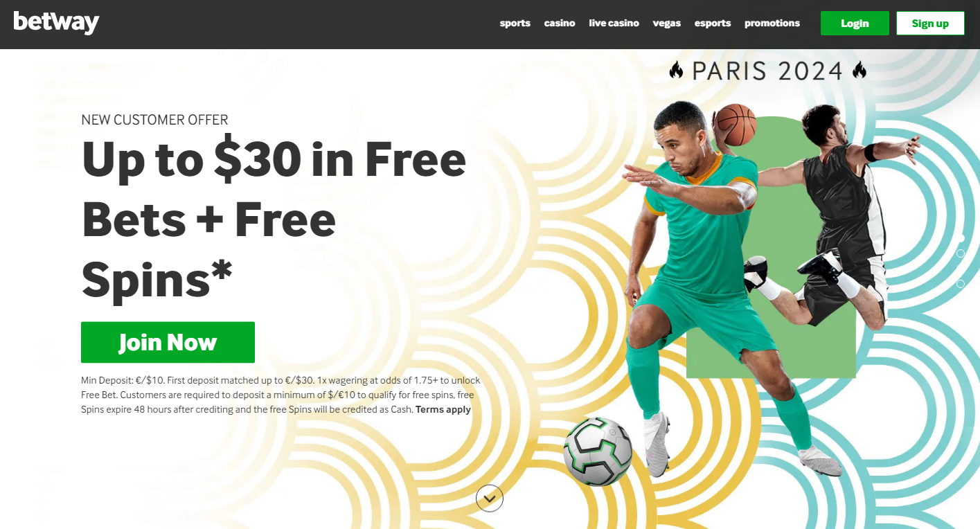Viewport: 980px width, 529px height.
Task: Click the Join Now button
Action: [168, 342]
